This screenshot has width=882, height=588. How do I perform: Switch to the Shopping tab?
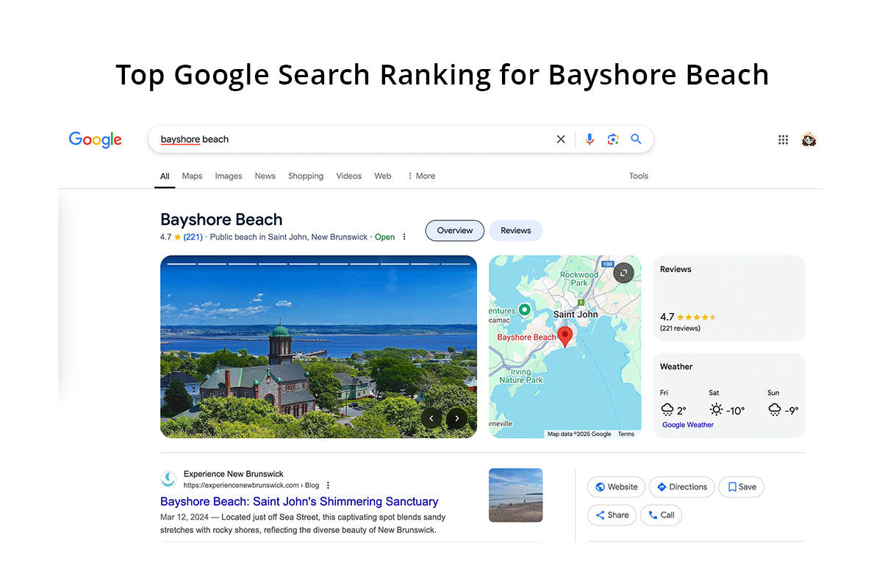(x=306, y=176)
